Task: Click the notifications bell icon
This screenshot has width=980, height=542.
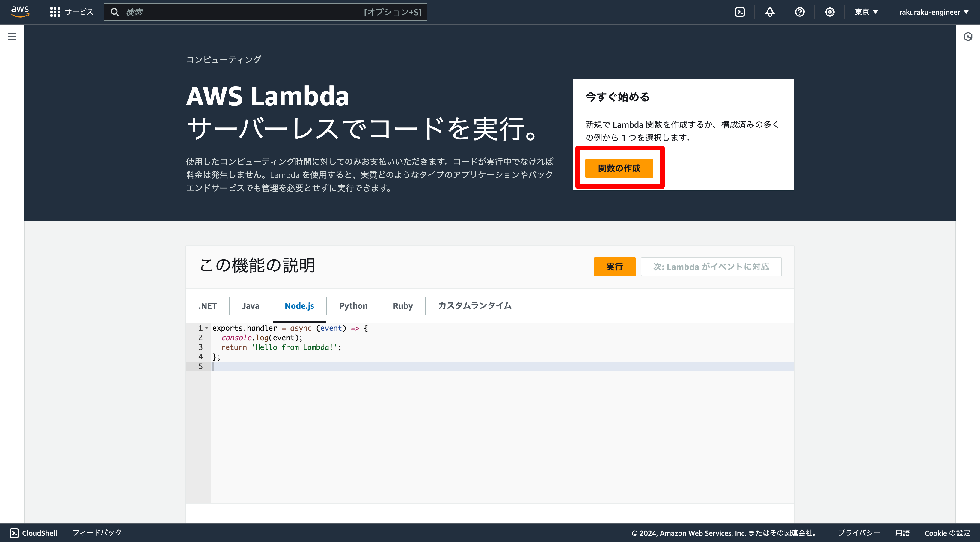Action: coord(771,11)
